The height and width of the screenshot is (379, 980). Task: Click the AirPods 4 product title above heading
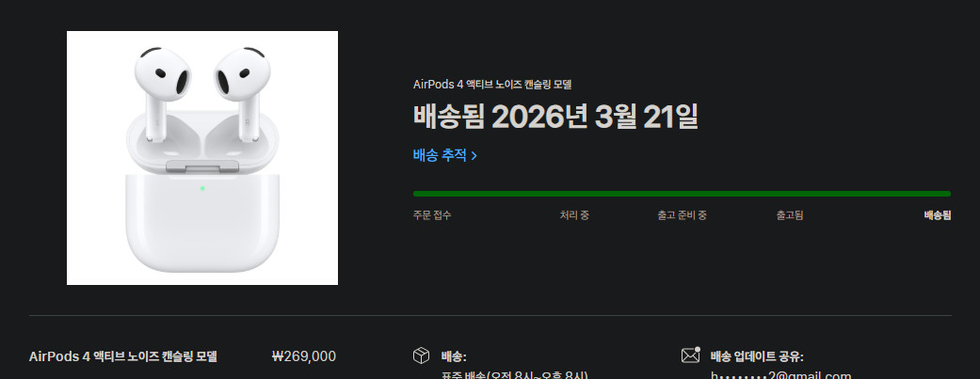(x=491, y=85)
